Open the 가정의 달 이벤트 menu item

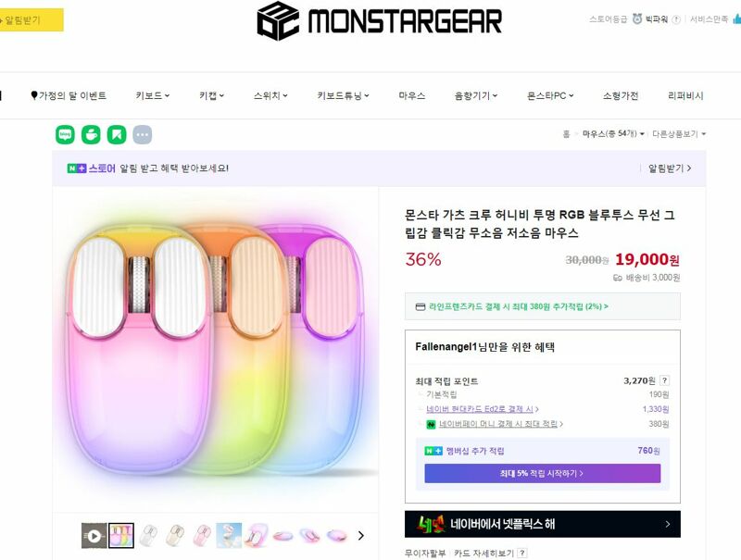point(69,96)
